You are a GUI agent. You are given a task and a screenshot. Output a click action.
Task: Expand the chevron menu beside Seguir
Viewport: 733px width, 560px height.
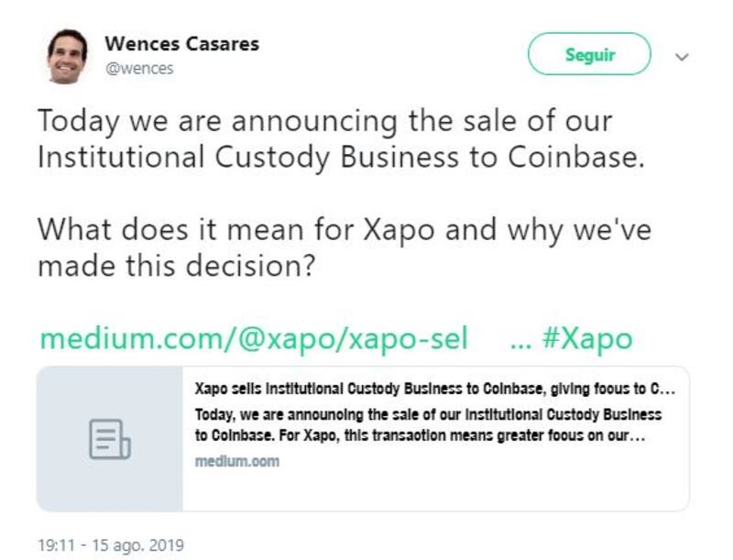coord(681,56)
